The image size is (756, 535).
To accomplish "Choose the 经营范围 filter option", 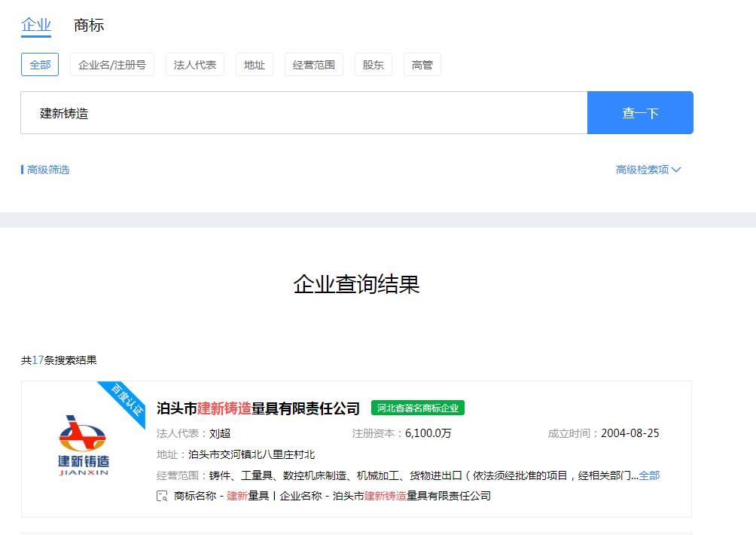I will click(314, 65).
